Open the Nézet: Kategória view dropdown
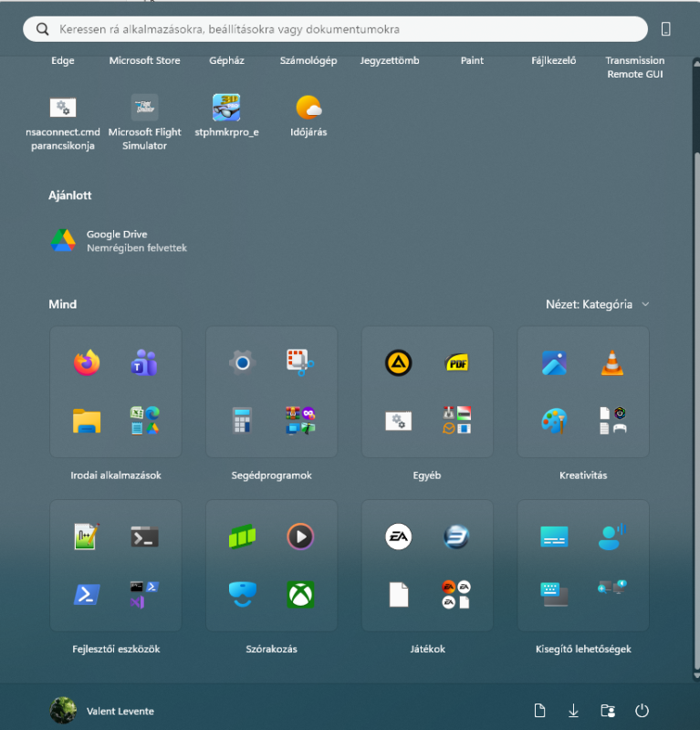The image size is (700, 730). point(597,305)
